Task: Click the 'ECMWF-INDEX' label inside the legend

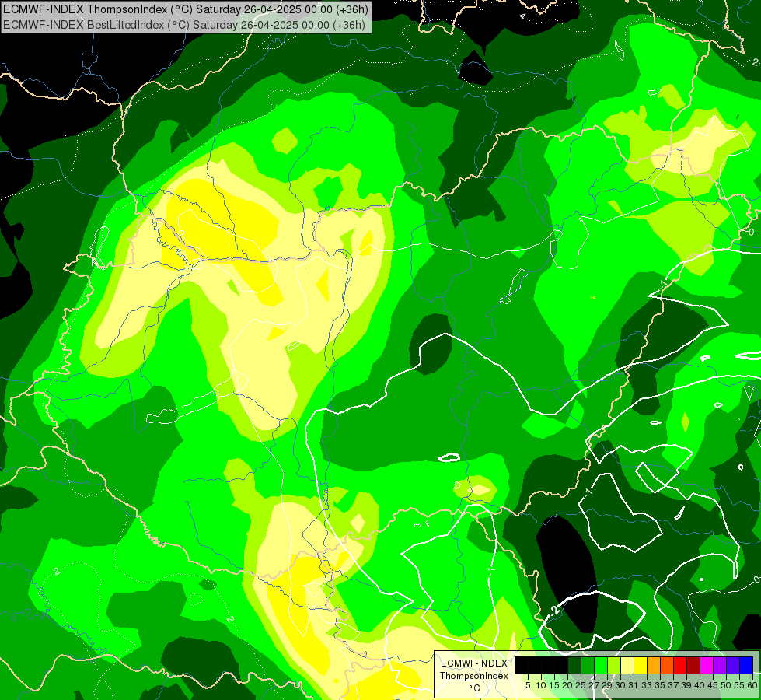Action: [474, 663]
